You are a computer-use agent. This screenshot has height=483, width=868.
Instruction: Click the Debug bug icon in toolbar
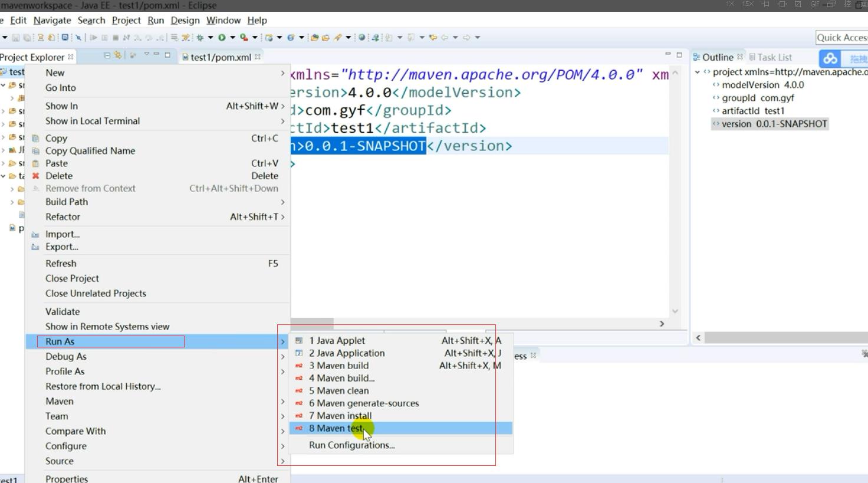click(x=199, y=38)
